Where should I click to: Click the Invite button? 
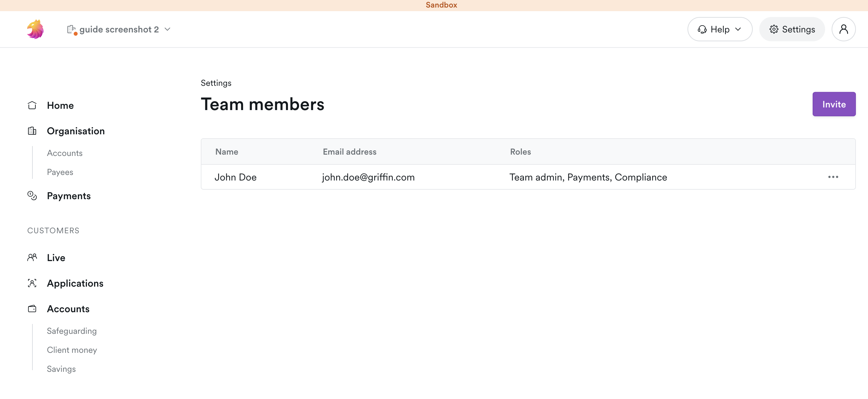(x=834, y=104)
